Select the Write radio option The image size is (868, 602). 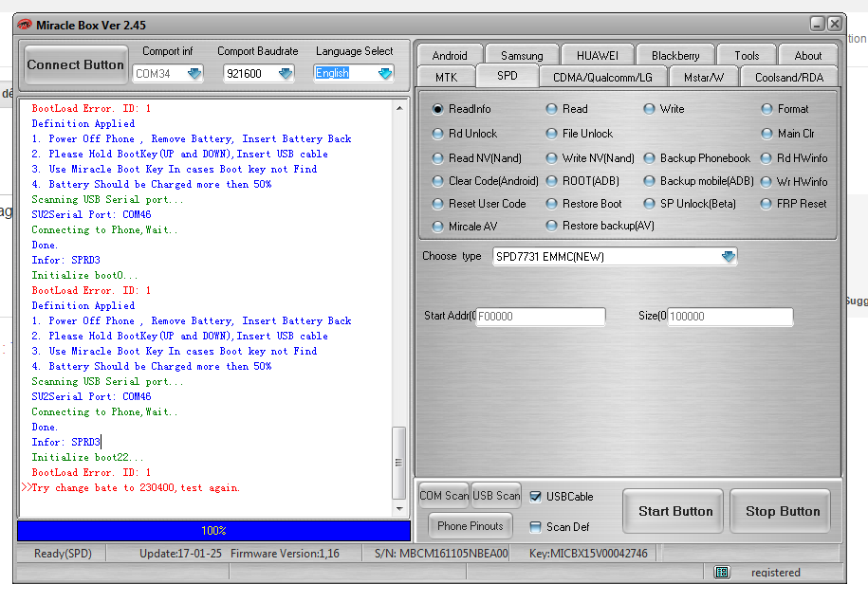point(649,109)
